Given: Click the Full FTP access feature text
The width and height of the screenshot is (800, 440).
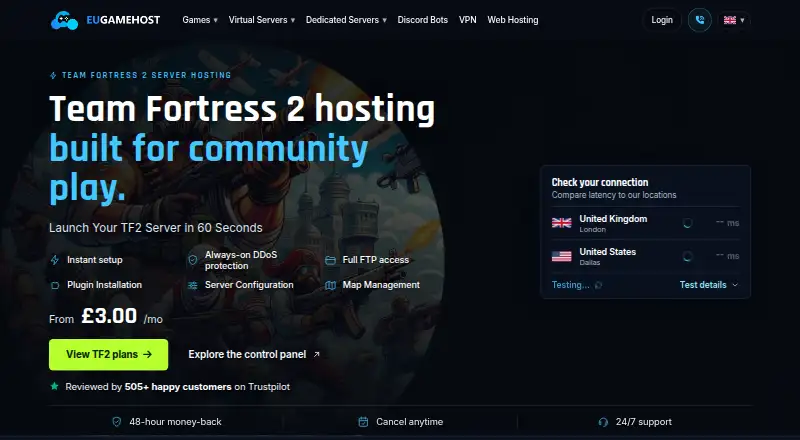Looking at the screenshot, I should tap(376, 260).
